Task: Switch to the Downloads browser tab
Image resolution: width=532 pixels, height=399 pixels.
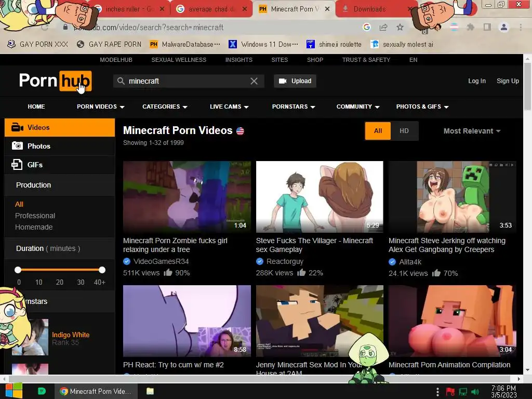Action: [x=377, y=9]
